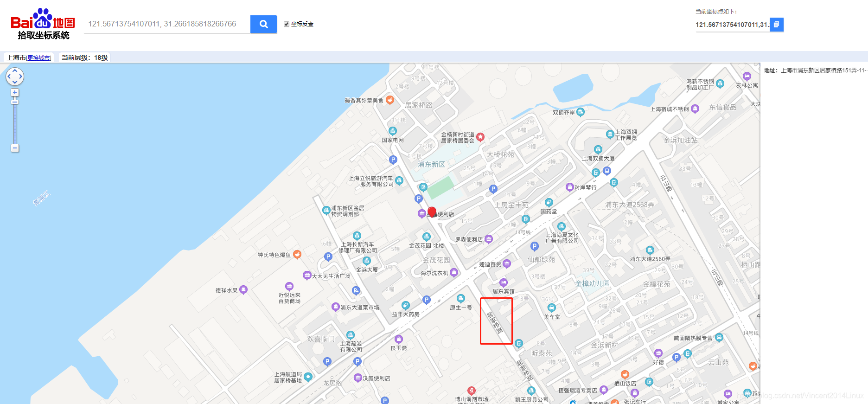Viewport: 868px width, 404px height.
Task: Select the 居东宾馆 hotel icon
Action: tap(504, 282)
